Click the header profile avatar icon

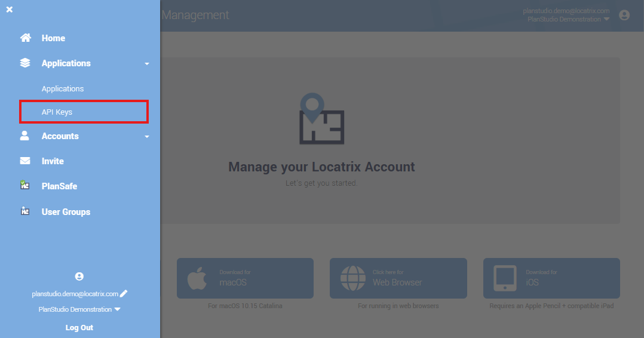point(624,15)
